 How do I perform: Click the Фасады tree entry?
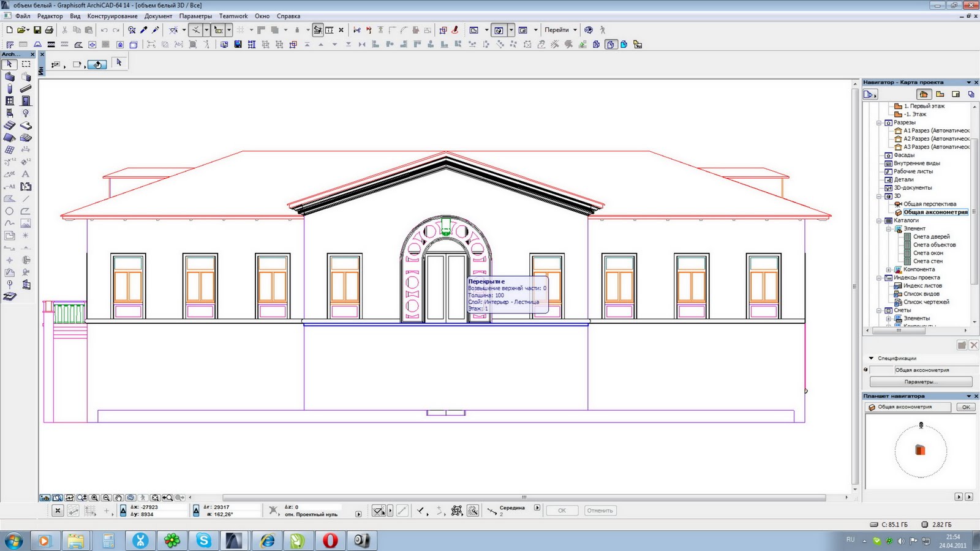903,155
